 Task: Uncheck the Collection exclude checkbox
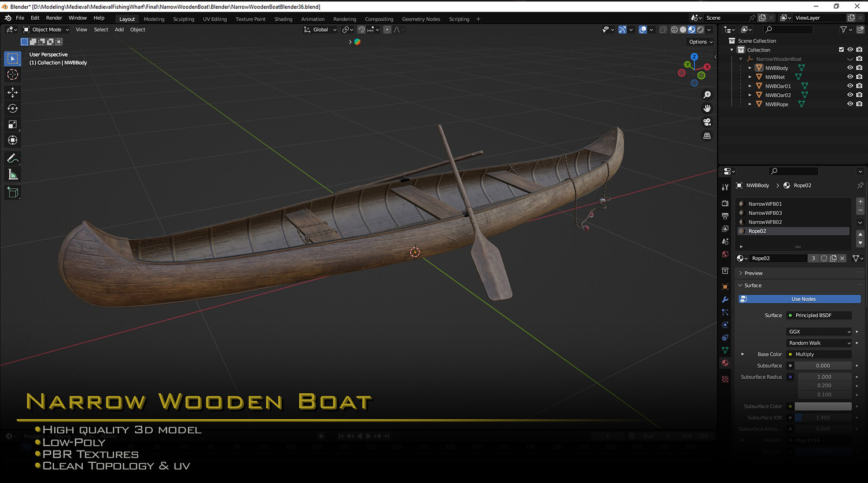click(x=841, y=50)
